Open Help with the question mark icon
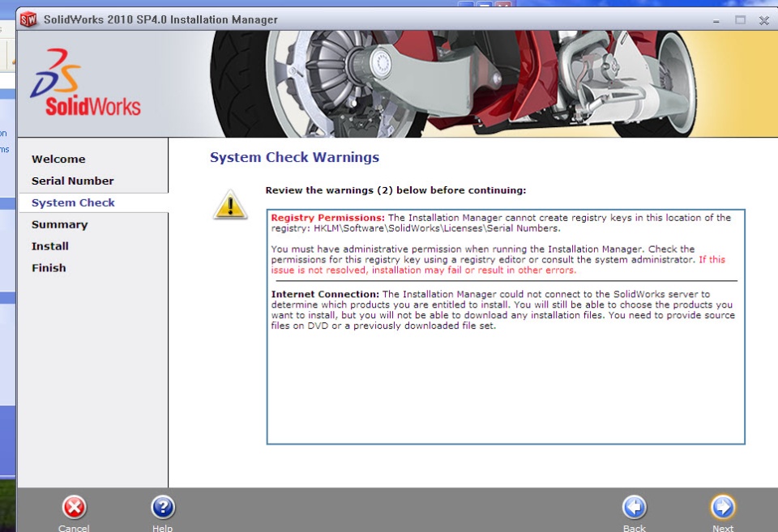This screenshot has width=778, height=532. coord(163,507)
